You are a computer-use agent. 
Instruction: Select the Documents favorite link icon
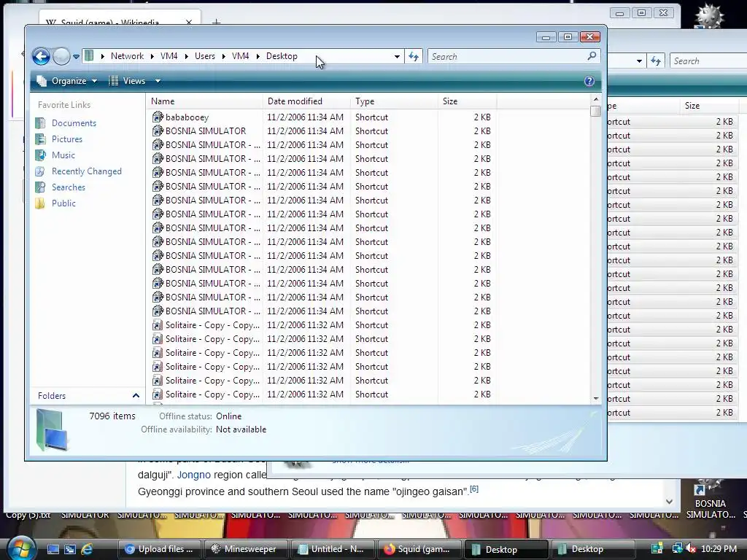(x=41, y=122)
